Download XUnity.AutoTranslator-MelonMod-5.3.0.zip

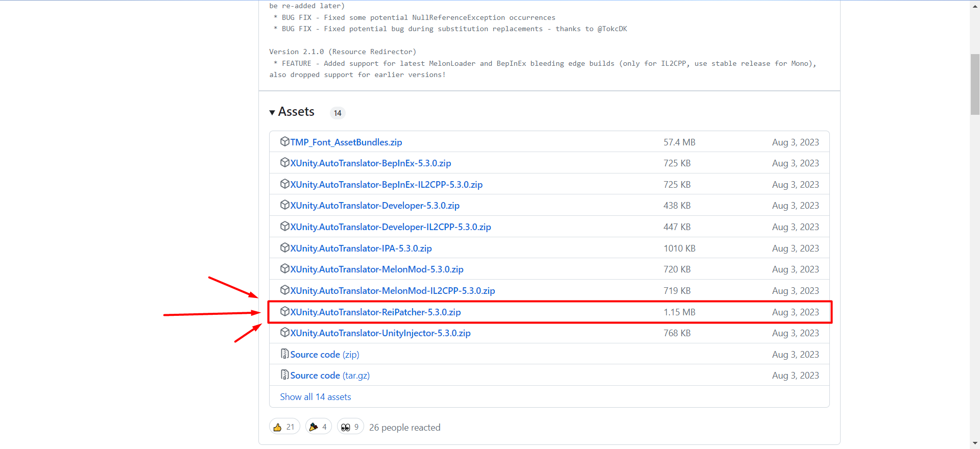pyautogui.click(x=377, y=269)
